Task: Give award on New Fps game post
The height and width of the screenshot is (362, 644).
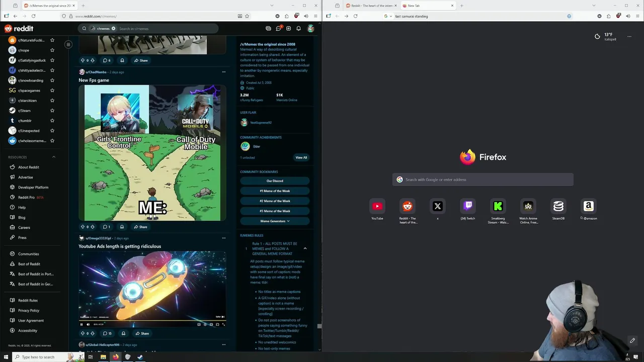Action: (x=122, y=227)
